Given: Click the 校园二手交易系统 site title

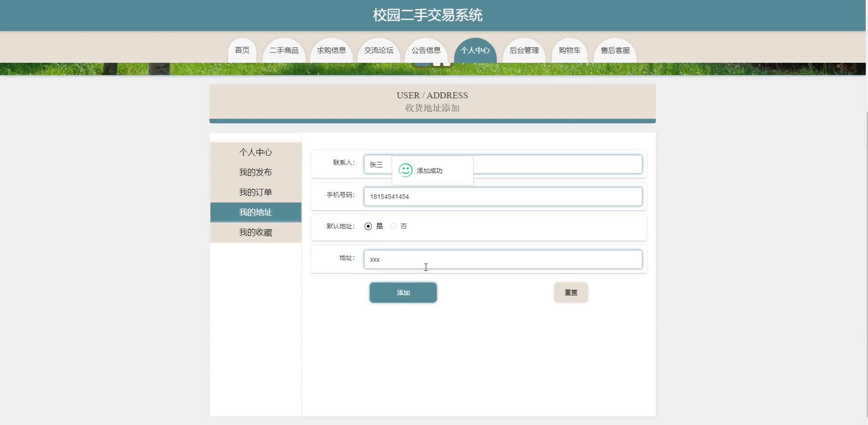Looking at the screenshot, I should coord(428,15).
